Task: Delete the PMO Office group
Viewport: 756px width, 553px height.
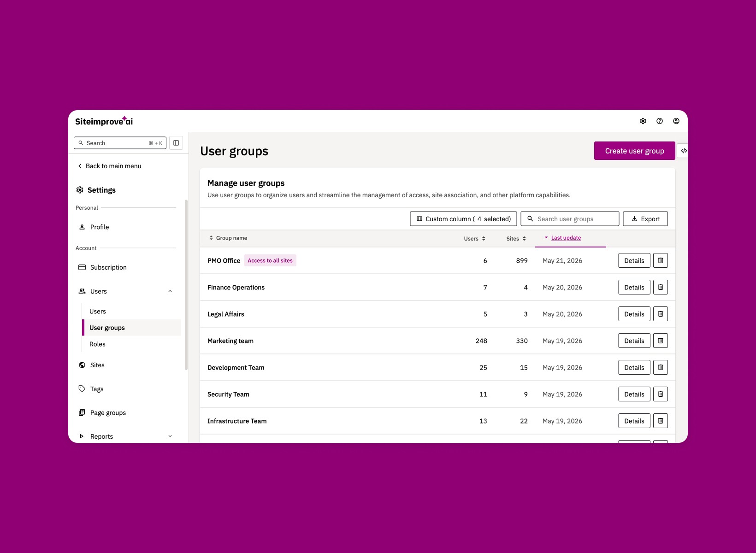Action: coord(661,260)
